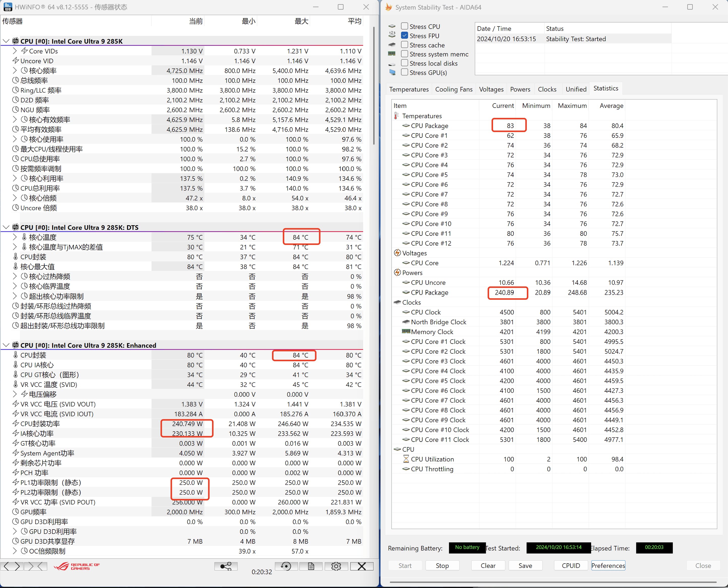Expand the OC倍频限制 row
Screen dimensions: 728x588
click(15, 551)
